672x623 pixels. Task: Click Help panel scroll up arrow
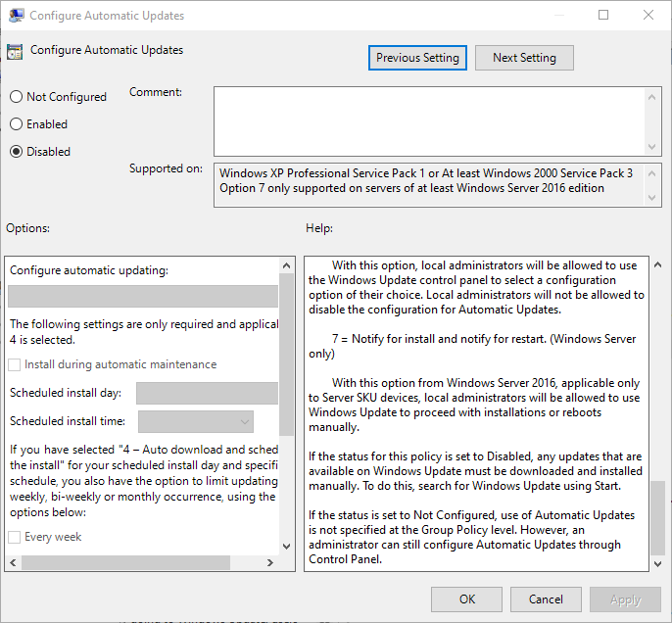[657, 264]
